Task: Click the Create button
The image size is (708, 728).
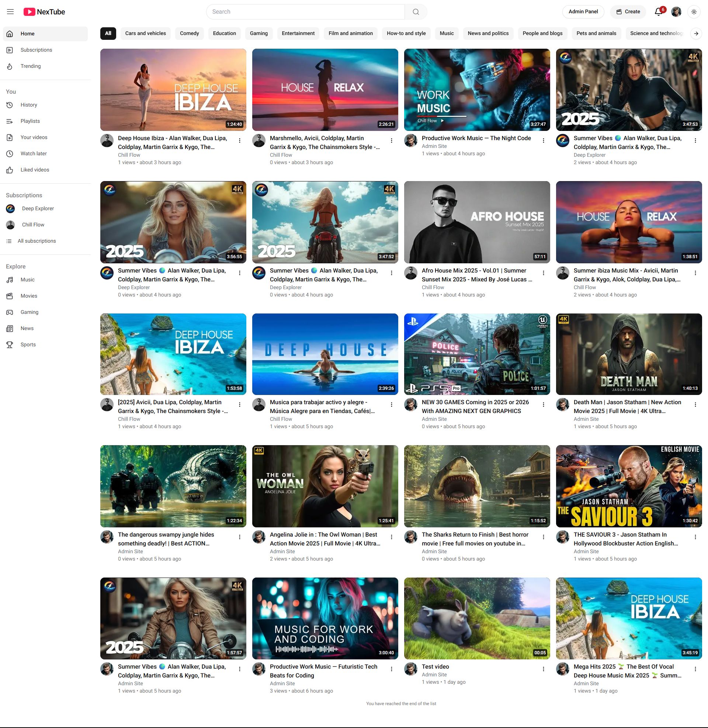Action: tap(628, 11)
